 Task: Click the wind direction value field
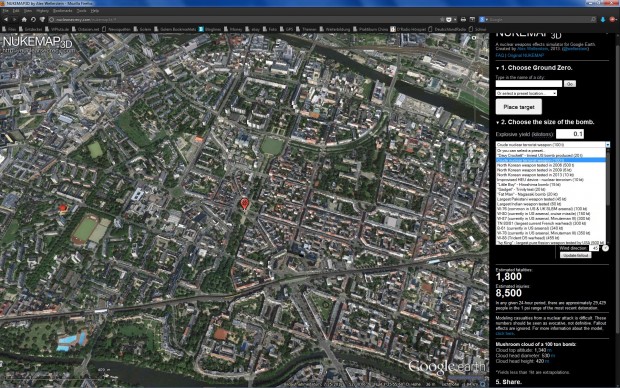click(x=594, y=248)
